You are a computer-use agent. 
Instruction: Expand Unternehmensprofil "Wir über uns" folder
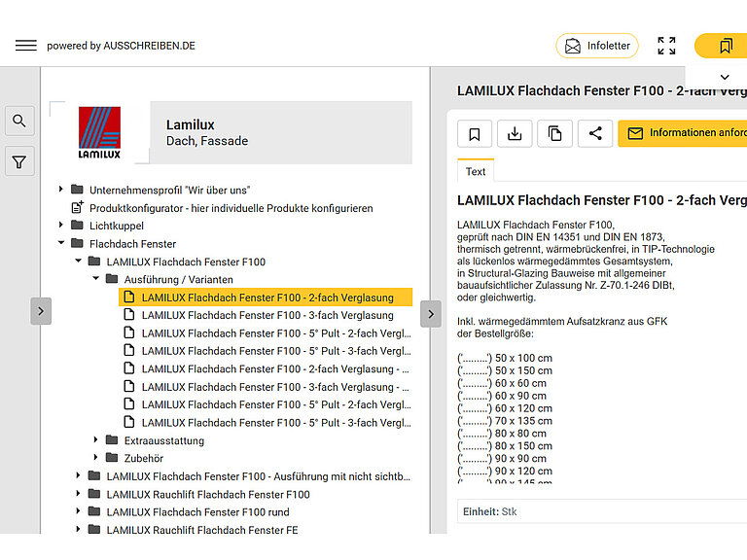[60, 189]
